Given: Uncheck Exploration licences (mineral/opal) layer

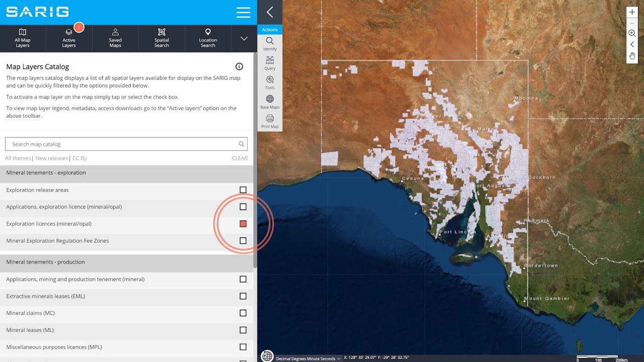Looking at the screenshot, I should click(x=243, y=224).
